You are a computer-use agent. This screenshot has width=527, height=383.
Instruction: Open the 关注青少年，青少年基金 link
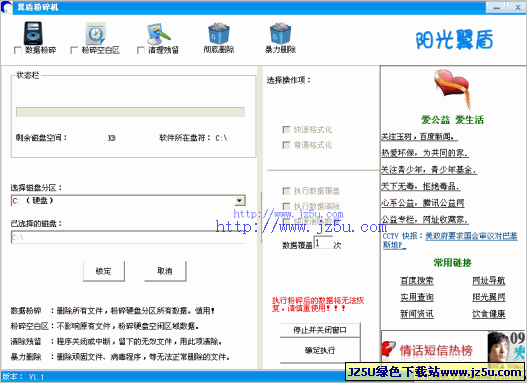click(x=429, y=170)
